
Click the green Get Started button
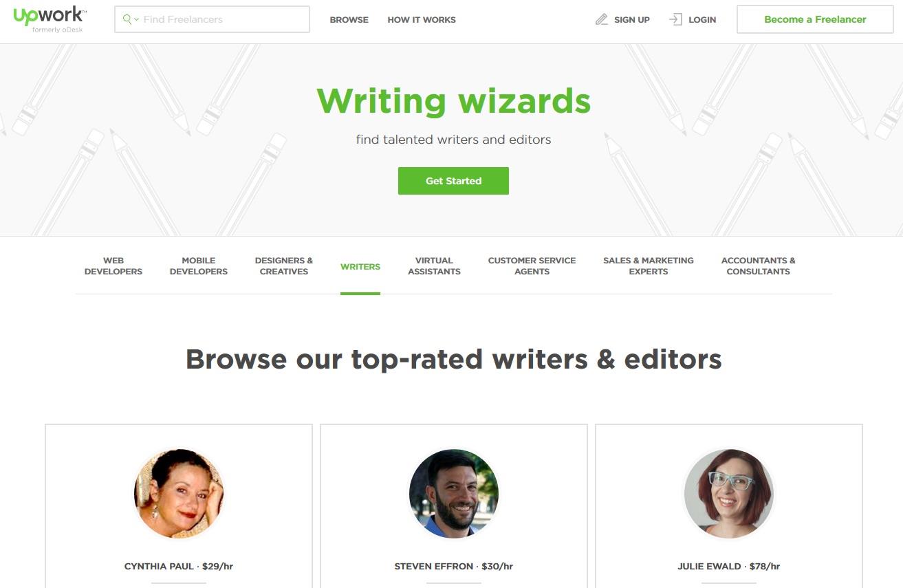453,181
